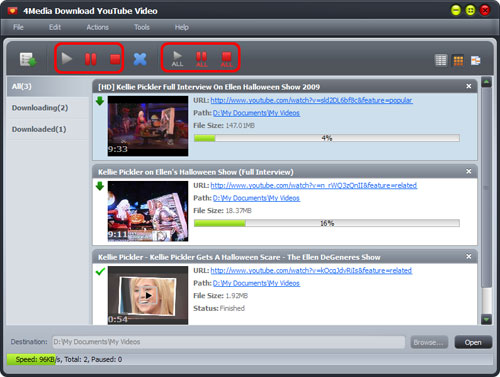500x377 pixels.
Task: Select the All(3) category
Action: pos(48,87)
